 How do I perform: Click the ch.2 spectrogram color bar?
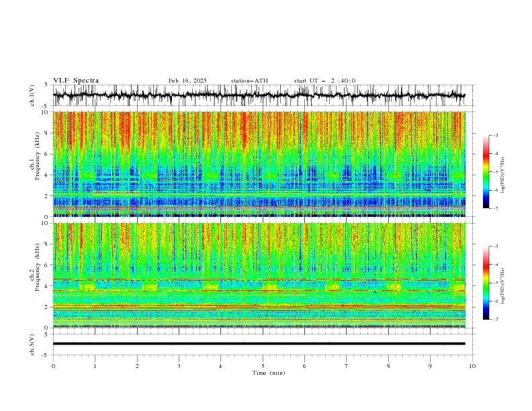coord(486,283)
